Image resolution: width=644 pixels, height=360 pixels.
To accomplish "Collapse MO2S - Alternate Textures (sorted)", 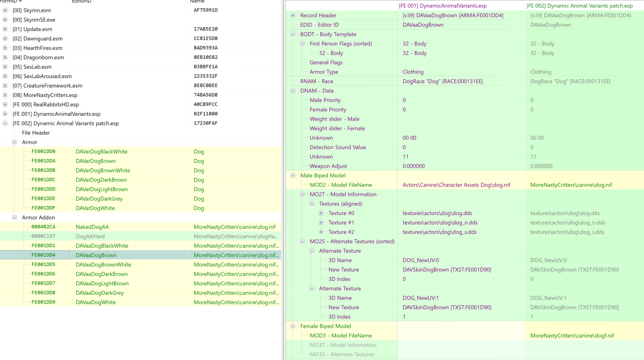I will 302,241.
